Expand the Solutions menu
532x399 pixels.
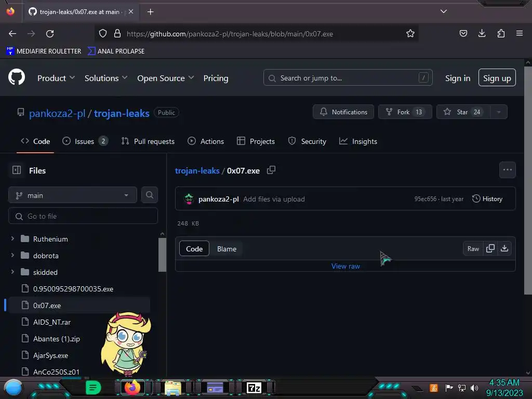coord(106,78)
